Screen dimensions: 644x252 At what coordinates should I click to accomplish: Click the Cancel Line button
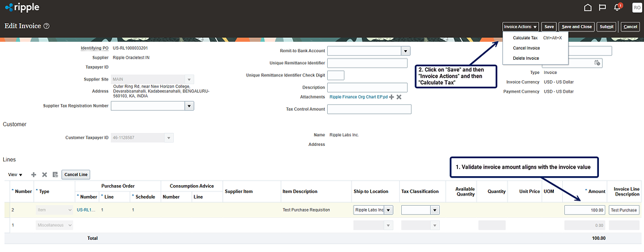[76, 175]
